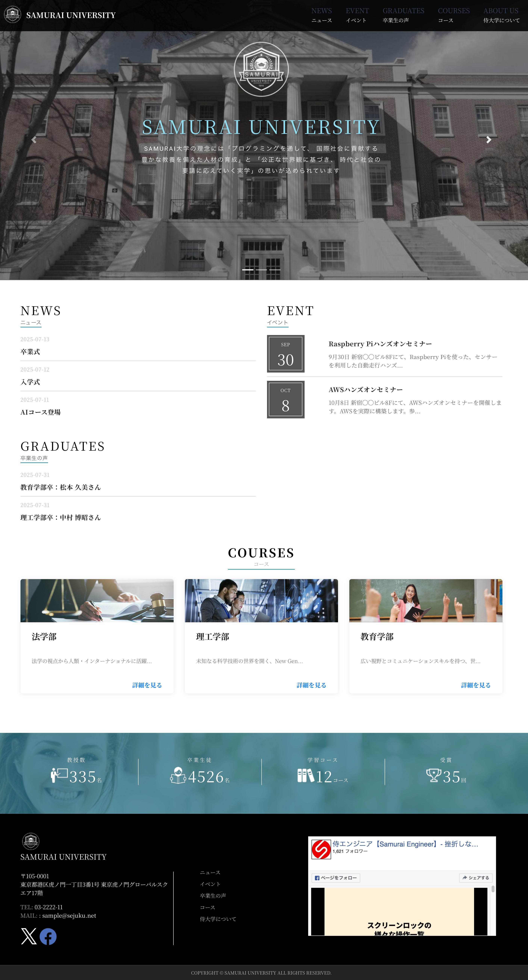
Task: Open the Facebook icon in footer
Action: pos(48,936)
